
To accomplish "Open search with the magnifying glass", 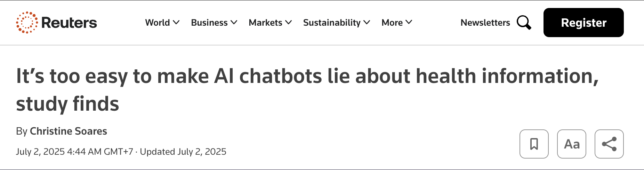I will pyautogui.click(x=524, y=23).
